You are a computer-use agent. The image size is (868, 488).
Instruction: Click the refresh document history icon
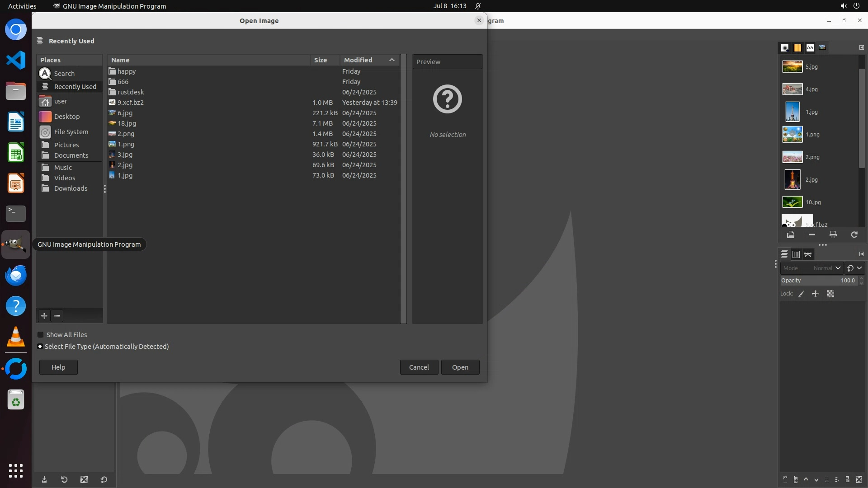coord(854,235)
